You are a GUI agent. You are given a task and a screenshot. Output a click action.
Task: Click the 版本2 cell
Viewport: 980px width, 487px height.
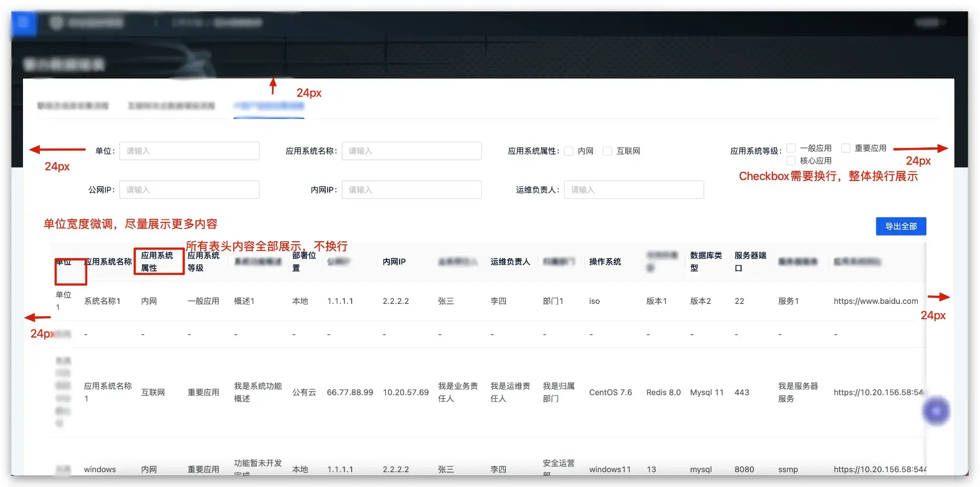pyautogui.click(x=700, y=301)
